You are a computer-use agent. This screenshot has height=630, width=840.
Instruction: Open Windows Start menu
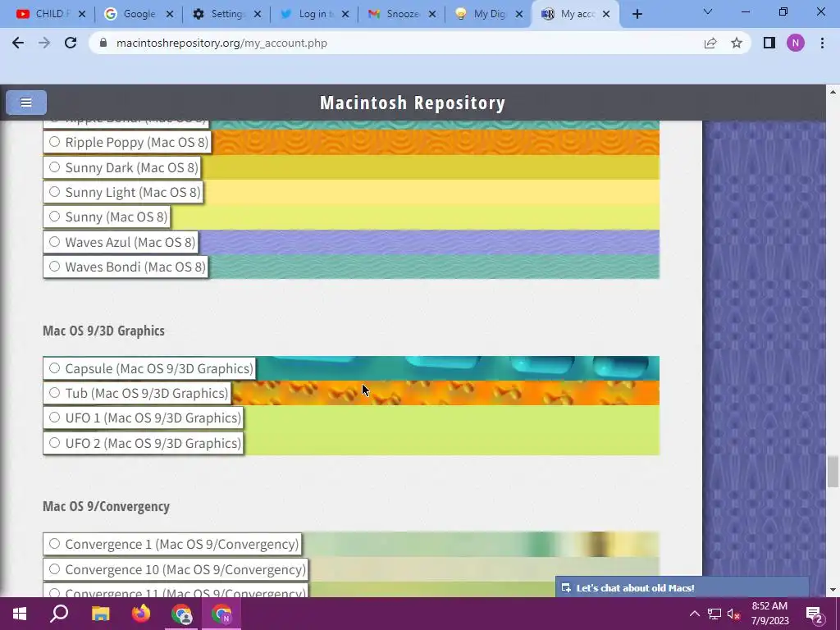click(20, 614)
